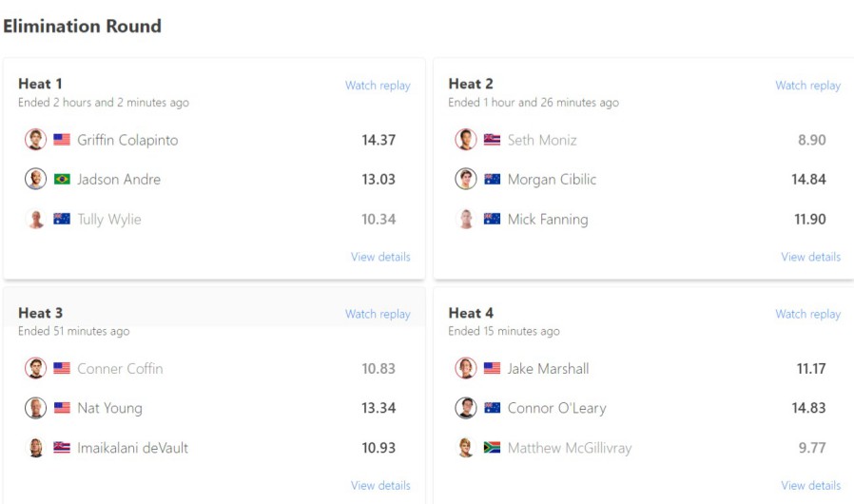Click Connor O'Leary's avatar photo
This screenshot has height=504, width=854.
point(466,408)
